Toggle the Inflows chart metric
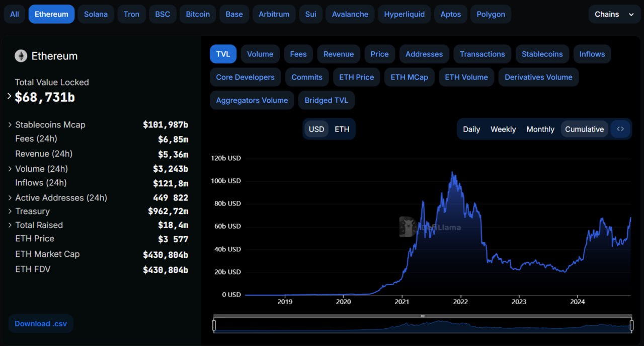Screen dimensions: 644x346 pyautogui.click(x=592, y=54)
